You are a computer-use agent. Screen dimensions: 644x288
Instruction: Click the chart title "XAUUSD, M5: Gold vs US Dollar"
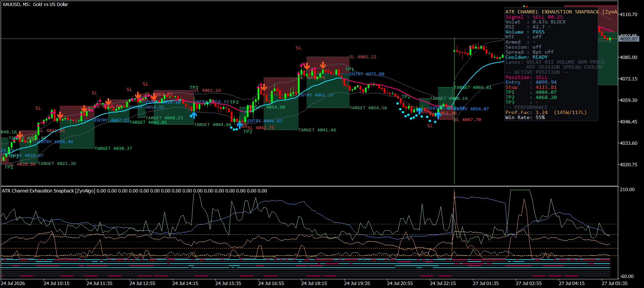[35, 4]
